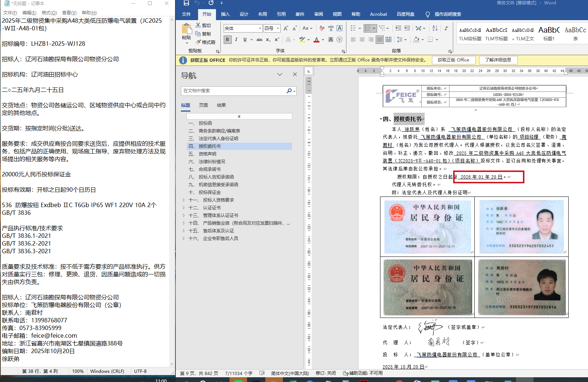This screenshot has height=382, width=588.
Task: Toggle italic formatting
Action: click(x=236, y=40)
